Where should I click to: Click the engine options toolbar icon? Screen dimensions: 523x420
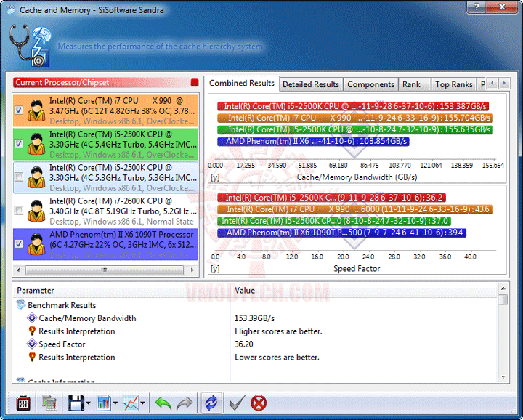click(23, 403)
